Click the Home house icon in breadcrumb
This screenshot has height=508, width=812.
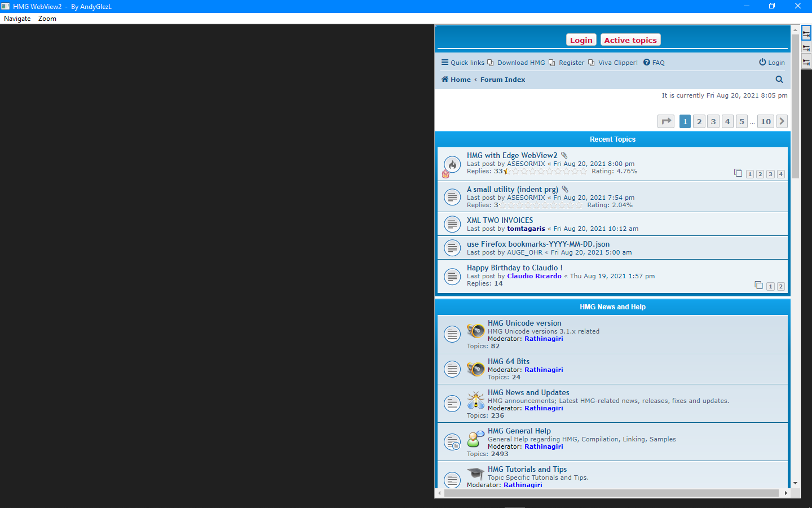[445, 80]
